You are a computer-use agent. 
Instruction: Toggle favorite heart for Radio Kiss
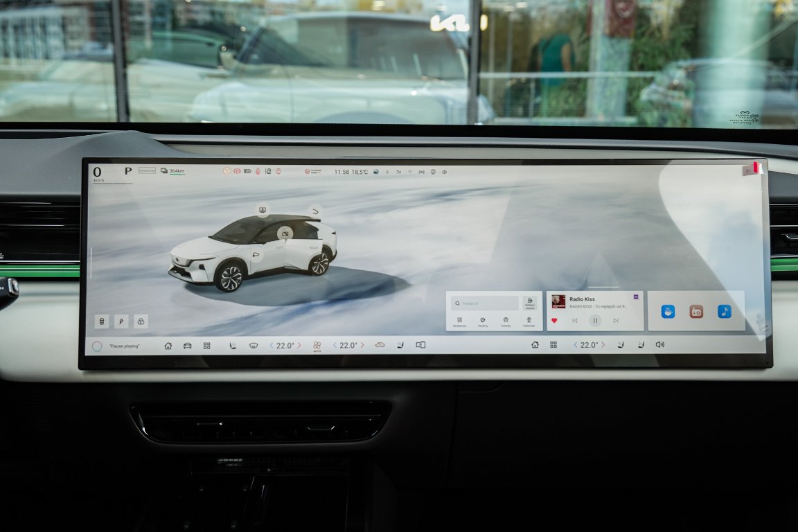point(554,320)
